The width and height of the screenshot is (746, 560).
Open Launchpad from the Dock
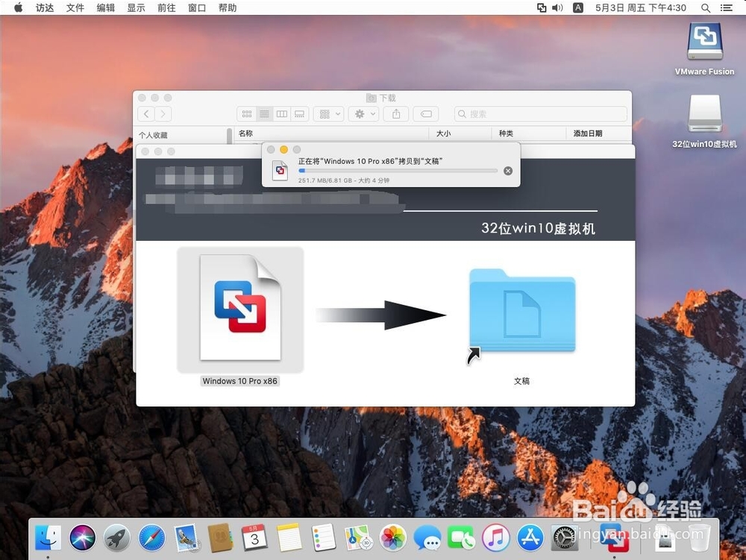point(117,538)
